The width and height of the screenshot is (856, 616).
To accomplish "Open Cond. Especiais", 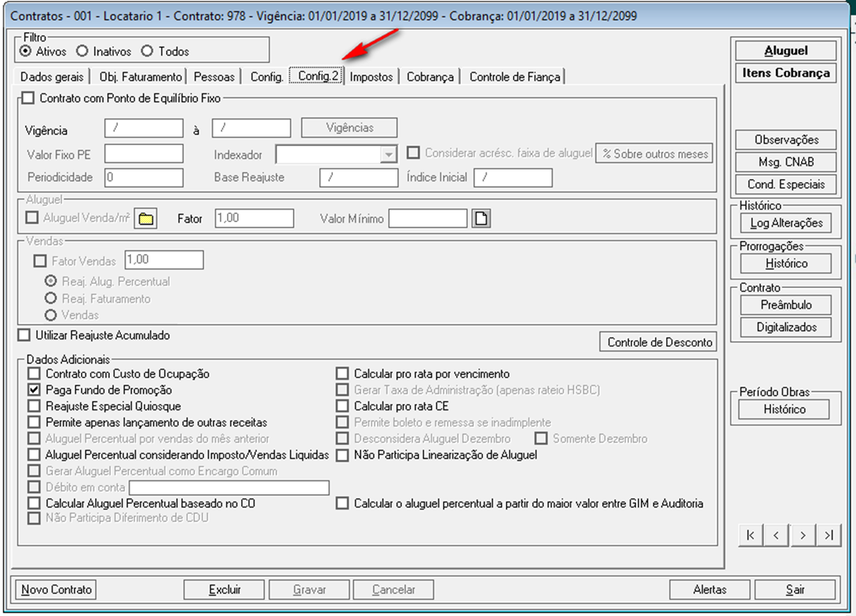I will click(x=786, y=184).
